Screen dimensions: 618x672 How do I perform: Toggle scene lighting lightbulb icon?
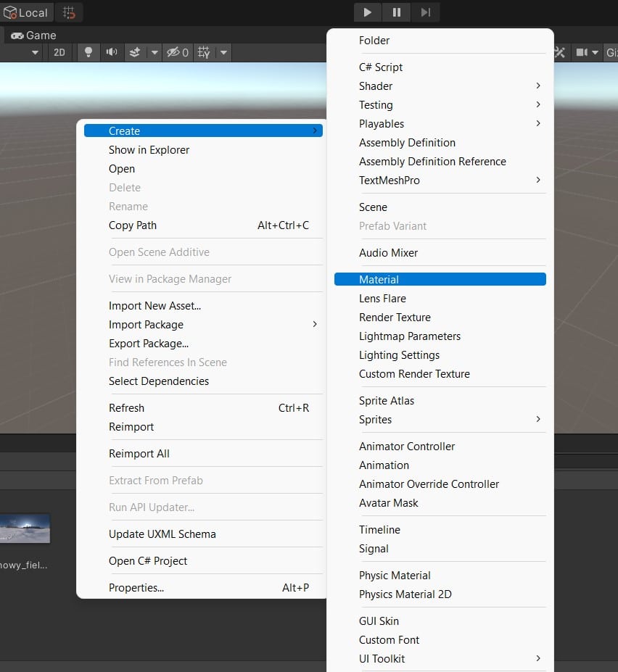[88, 52]
